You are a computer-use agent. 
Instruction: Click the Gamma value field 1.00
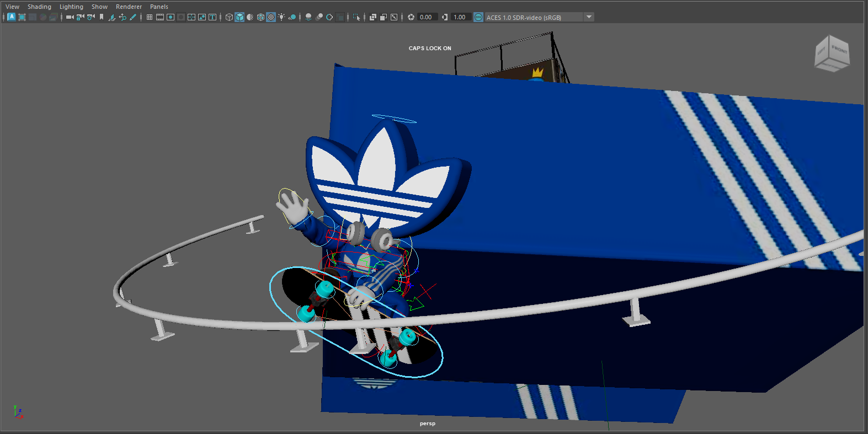pyautogui.click(x=460, y=17)
